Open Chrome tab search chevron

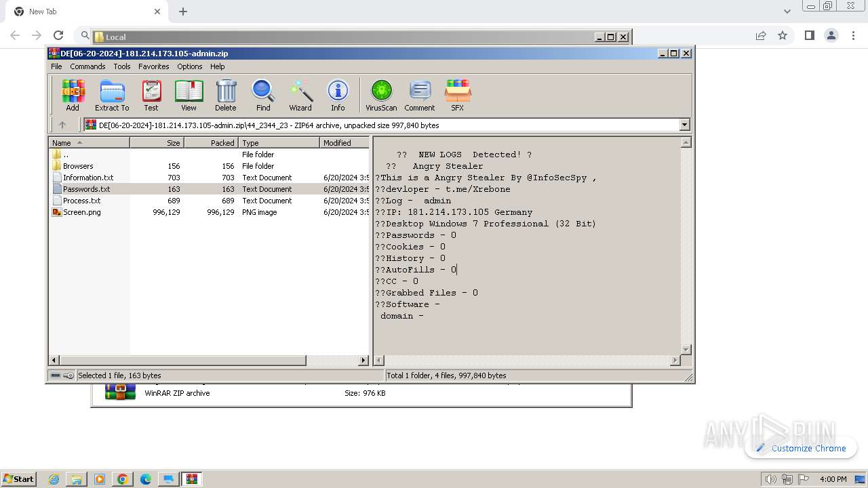tap(787, 12)
